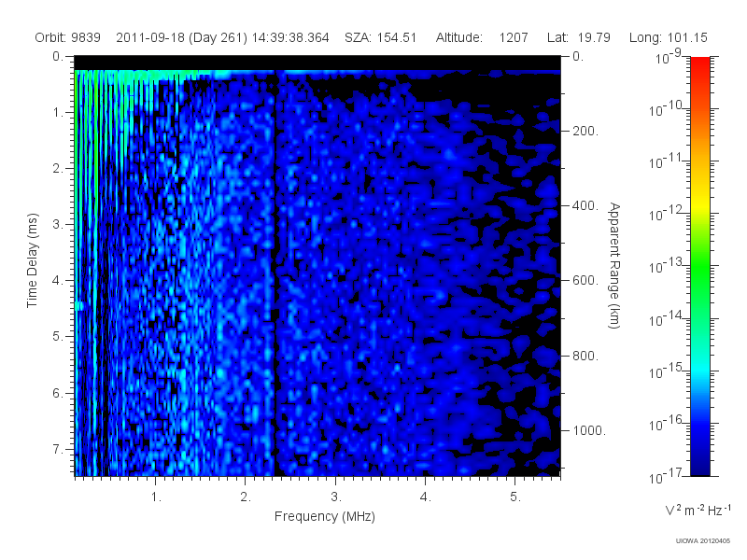Click the 'Lat: 19.79' text
The width and height of the screenshot is (747, 560).
click(579, 37)
